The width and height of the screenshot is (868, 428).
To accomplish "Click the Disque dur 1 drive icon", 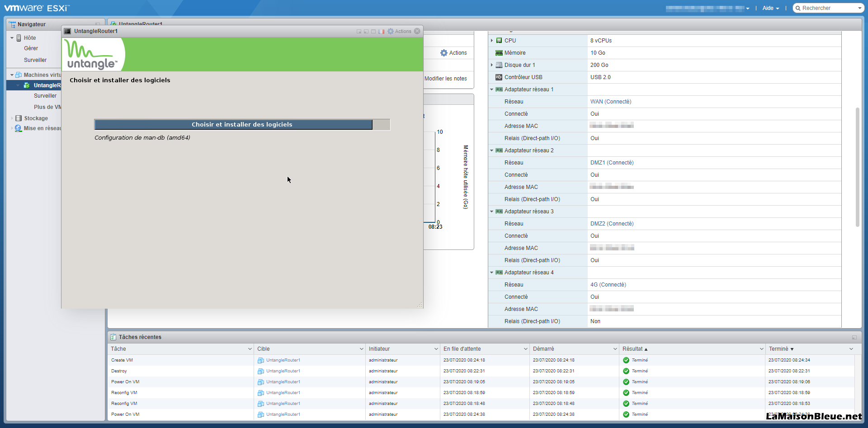I will click(499, 65).
